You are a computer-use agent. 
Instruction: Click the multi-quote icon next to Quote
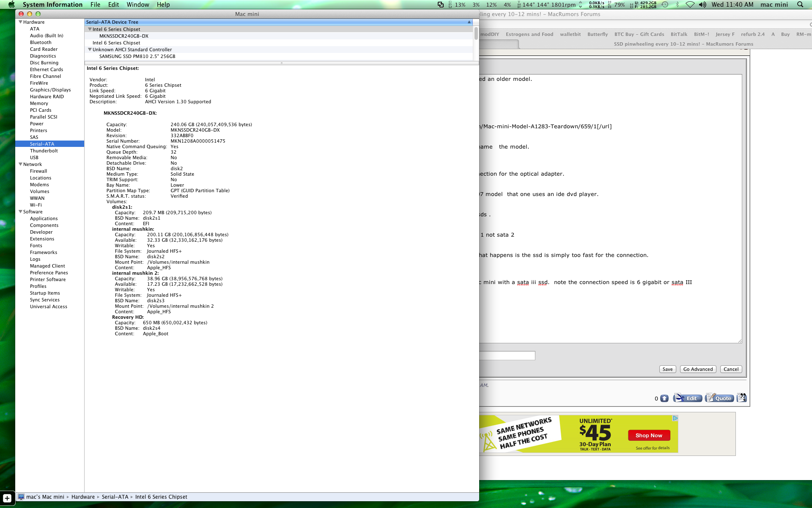click(x=741, y=398)
